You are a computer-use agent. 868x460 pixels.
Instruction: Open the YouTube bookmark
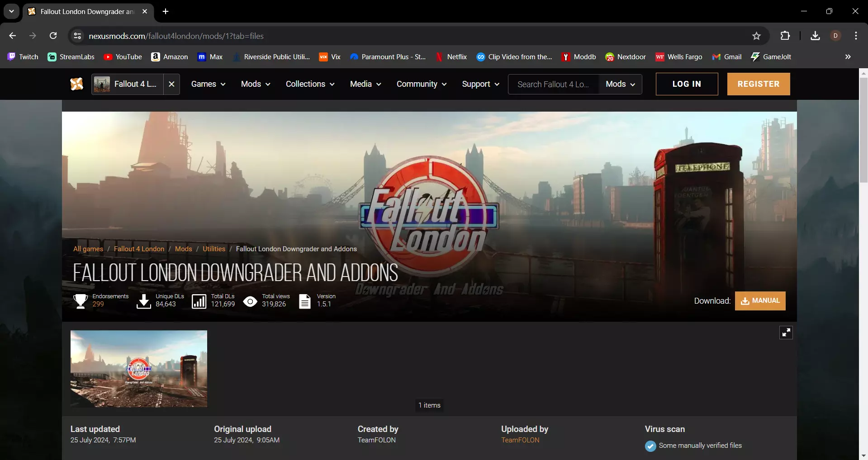point(123,57)
